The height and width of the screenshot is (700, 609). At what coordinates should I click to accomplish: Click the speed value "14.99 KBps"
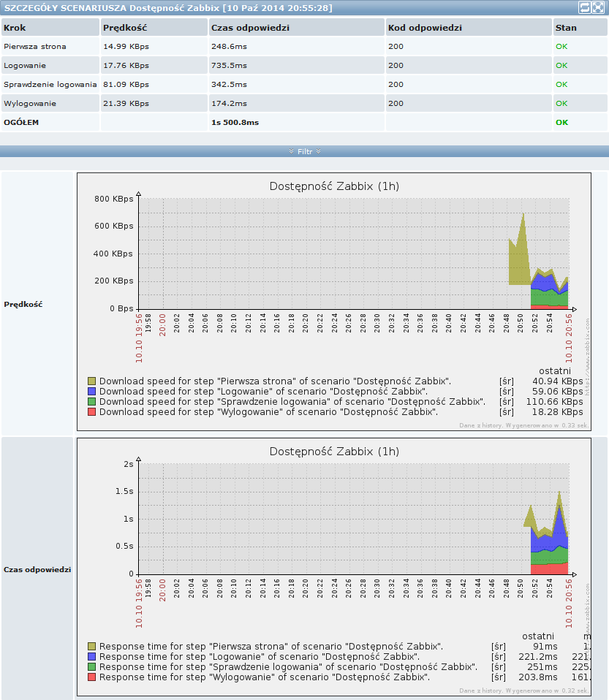pyautogui.click(x=126, y=47)
